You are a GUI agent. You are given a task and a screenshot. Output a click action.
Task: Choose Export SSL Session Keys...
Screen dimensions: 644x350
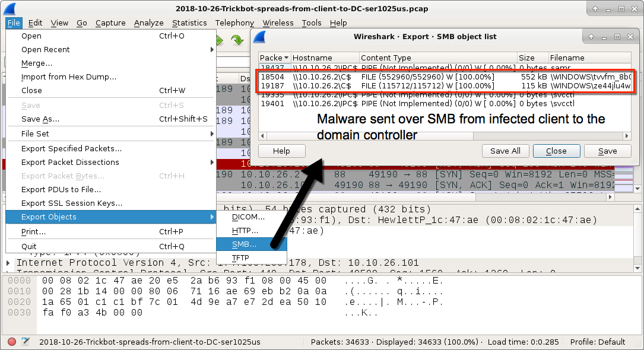[111, 203]
